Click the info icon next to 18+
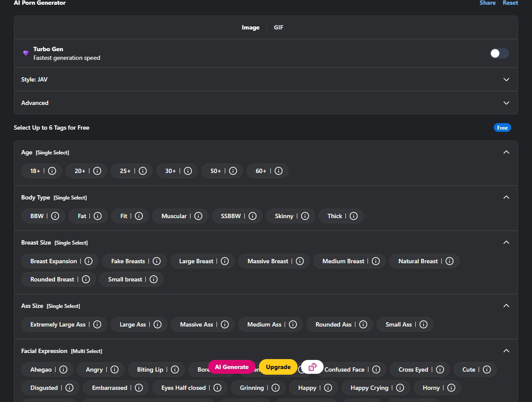This screenshot has height=402, width=532. tap(52, 171)
